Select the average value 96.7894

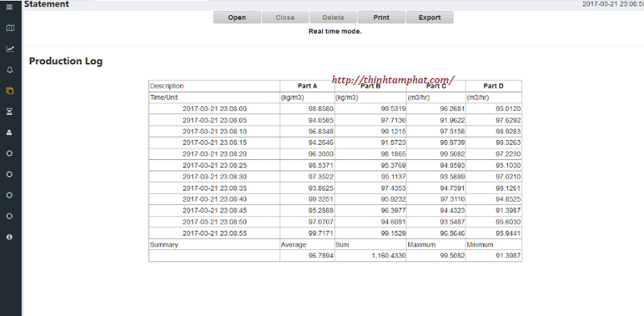click(320, 256)
